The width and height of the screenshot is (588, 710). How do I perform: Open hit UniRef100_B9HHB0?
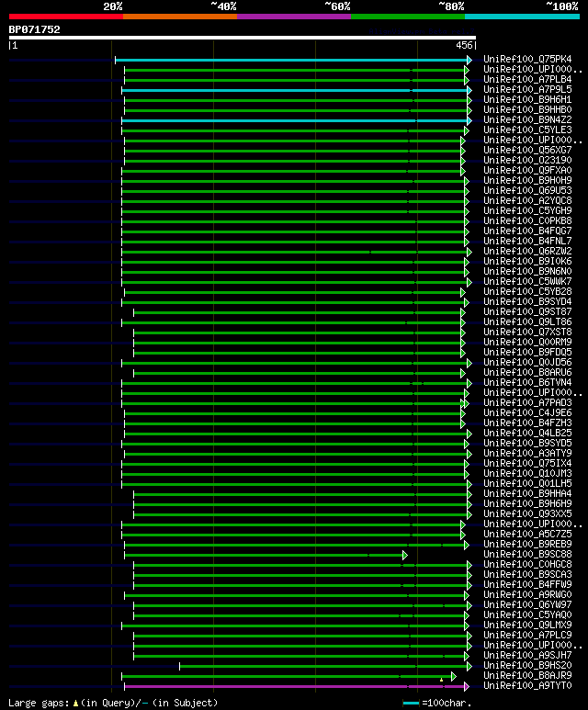(527, 110)
